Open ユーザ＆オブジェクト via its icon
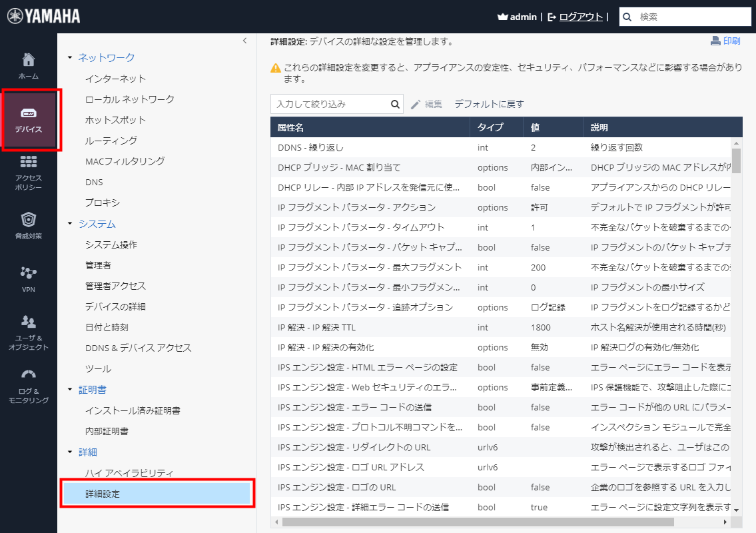756x533 pixels. coord(27,326)
